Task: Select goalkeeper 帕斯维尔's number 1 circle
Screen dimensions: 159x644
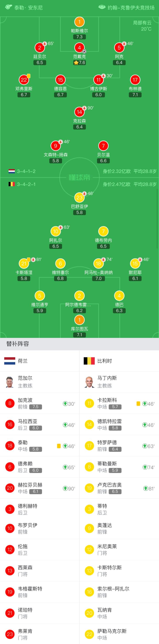Action: (79, 22)
